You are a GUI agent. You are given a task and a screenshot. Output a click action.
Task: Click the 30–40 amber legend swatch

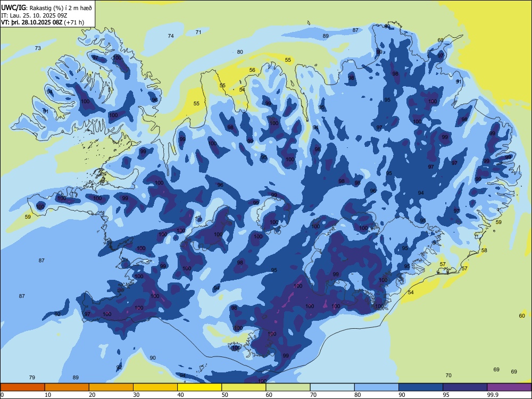click(155, 387)
